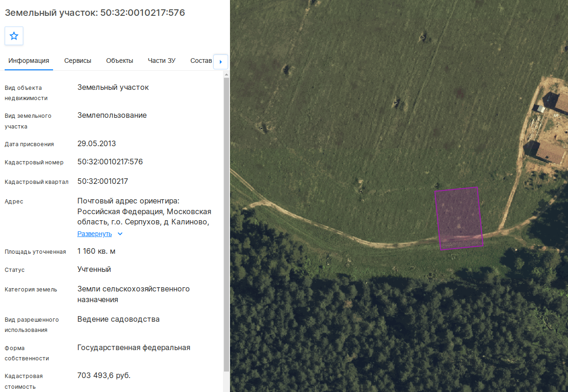This screenshot has width=568, height=392.
Task: Click the chevron next to Развернуть
Action: pos(120,234)
